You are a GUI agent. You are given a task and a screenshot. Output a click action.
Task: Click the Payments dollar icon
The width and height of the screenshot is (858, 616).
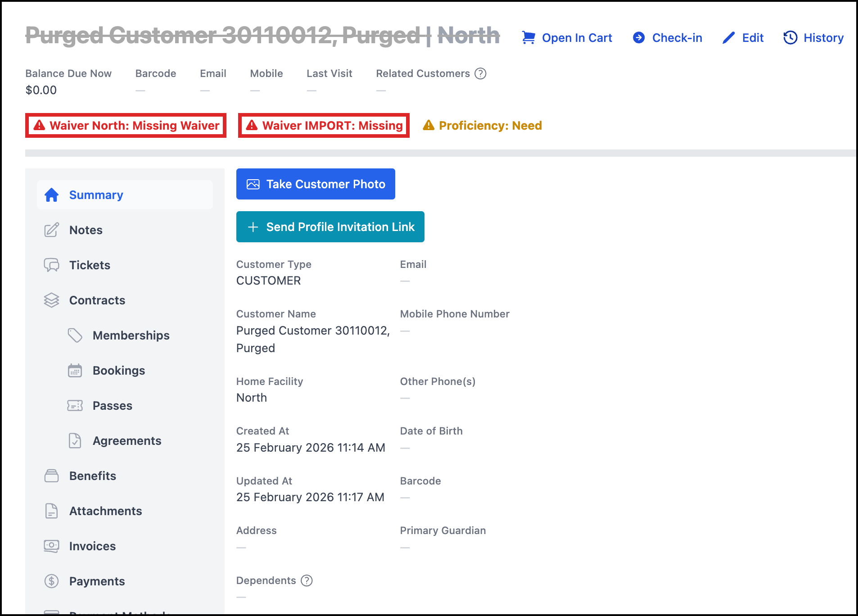pyautogui.click(x=52, y=581)
